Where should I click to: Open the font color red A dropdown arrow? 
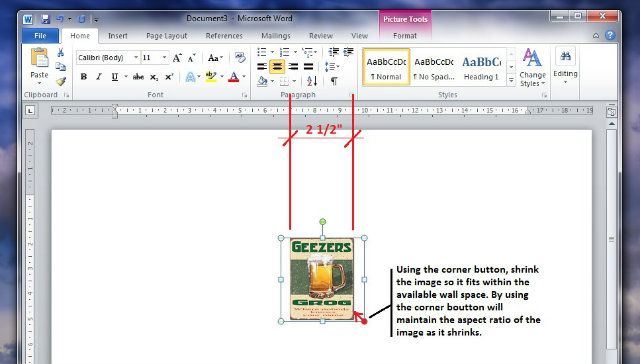pyautogui.click(x=244, y=77)
